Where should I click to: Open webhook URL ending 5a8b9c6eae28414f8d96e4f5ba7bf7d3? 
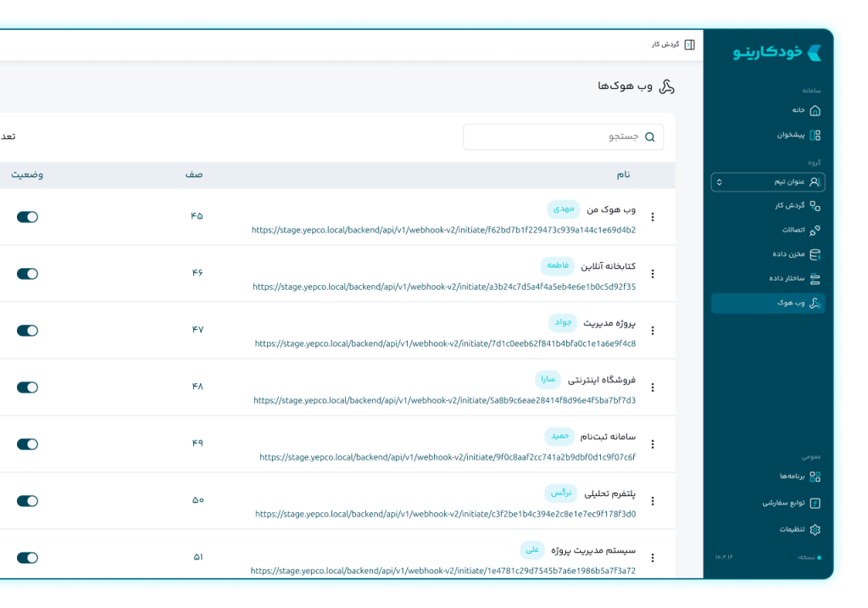444,400
